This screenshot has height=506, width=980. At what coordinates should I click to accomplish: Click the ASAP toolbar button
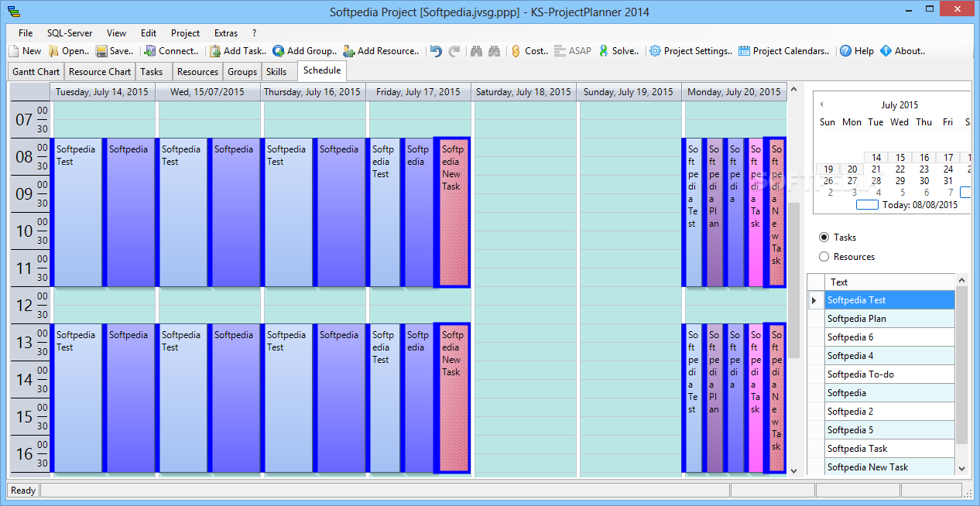pyautogui.click(x=573, y=51)
